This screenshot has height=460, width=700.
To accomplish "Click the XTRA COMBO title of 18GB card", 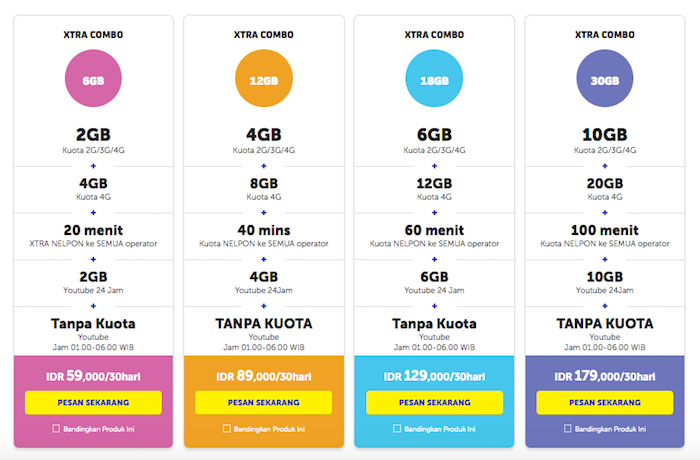I will pyautogui.click(x=434, y=35).
